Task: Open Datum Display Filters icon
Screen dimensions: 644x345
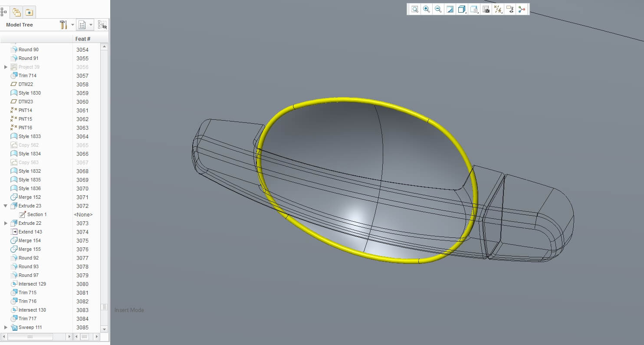Action: [x=498, y=9]
